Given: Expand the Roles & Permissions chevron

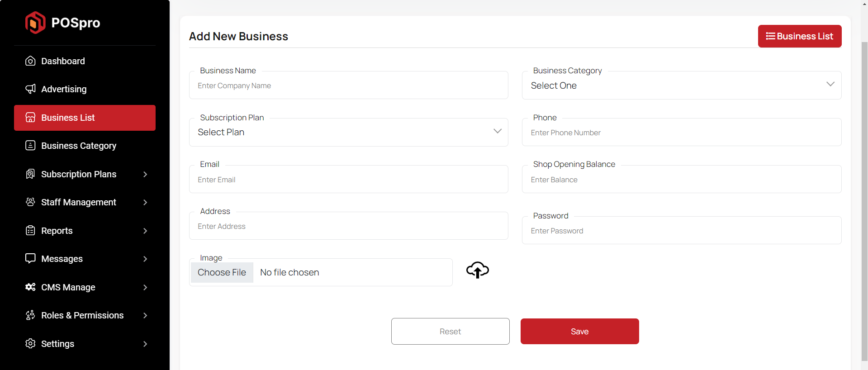Looking at the screenshot, I should point(145,315).
